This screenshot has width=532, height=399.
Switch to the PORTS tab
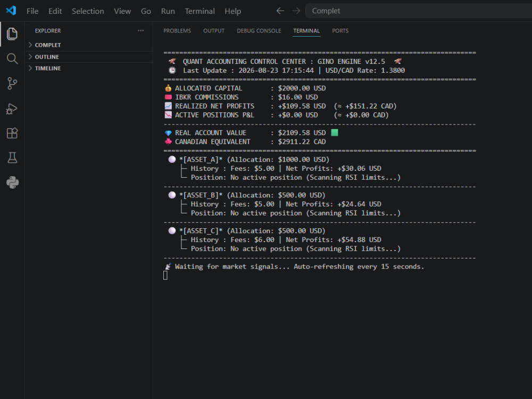coord(340,31)
